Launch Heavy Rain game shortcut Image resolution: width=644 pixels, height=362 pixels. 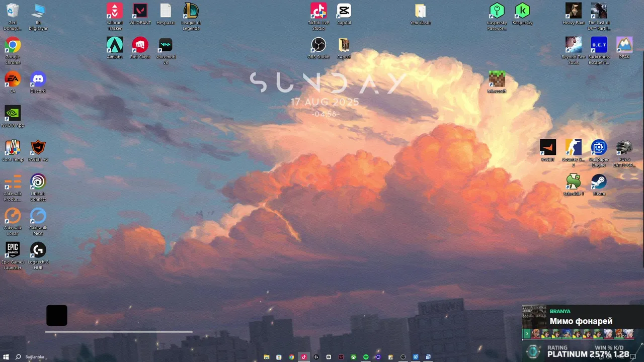574,14
